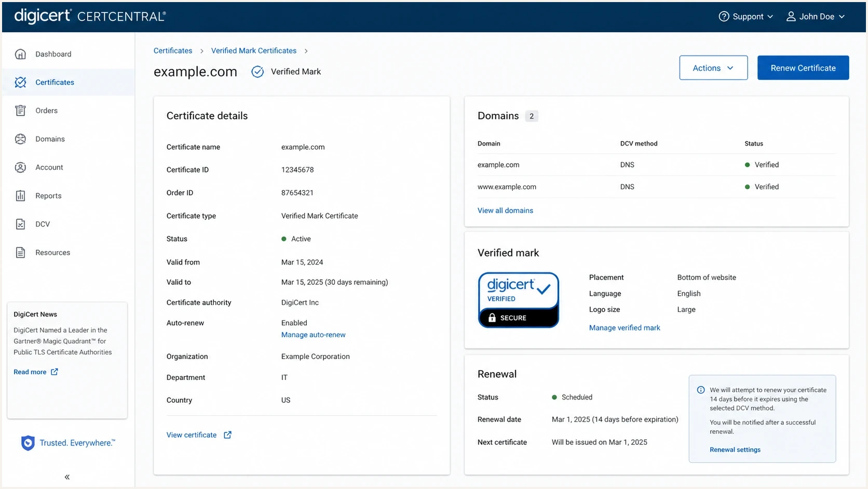Screen dimensions: 868x489
Task: Click the Certificates badge icon in sidebar
Action: (x=20, y=82)
